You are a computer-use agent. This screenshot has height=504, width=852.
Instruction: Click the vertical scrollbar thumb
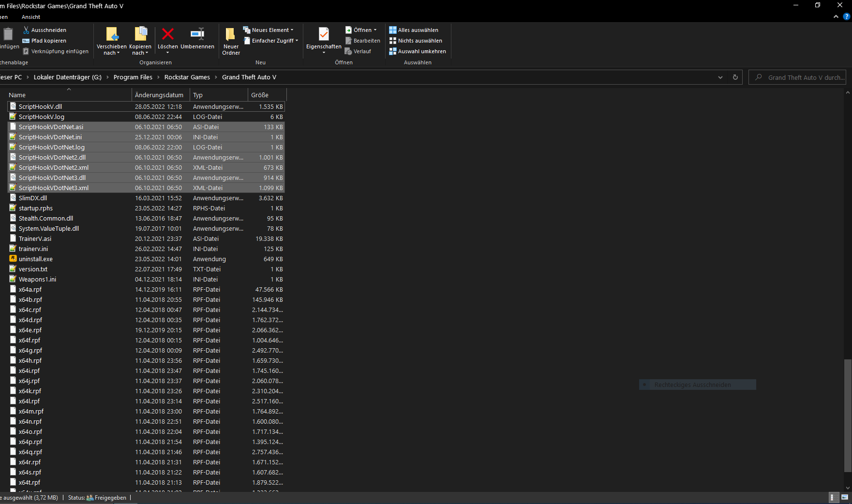[847, 415]
